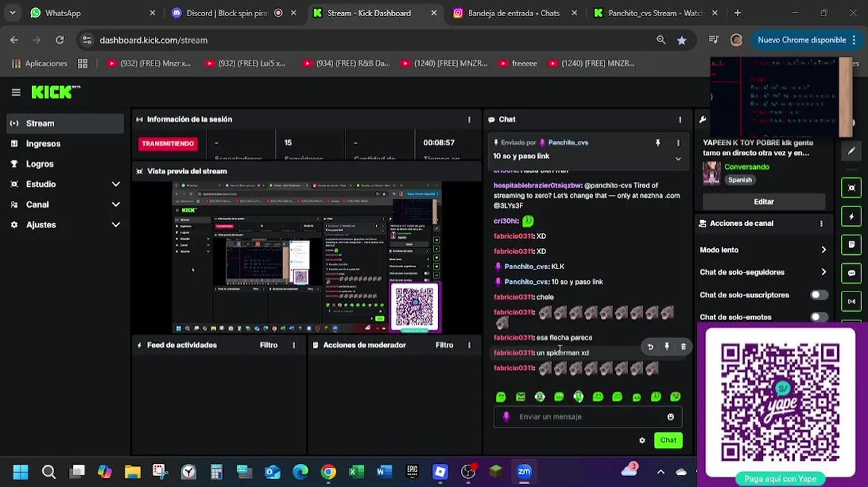
Task: Expand the Ajustes sidebar section
Action: [x=65, y=225]
